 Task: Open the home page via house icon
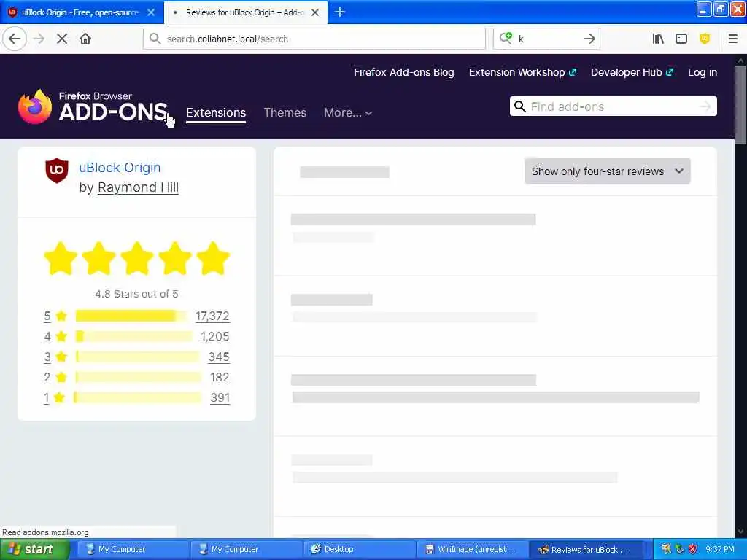coord(85,39)
